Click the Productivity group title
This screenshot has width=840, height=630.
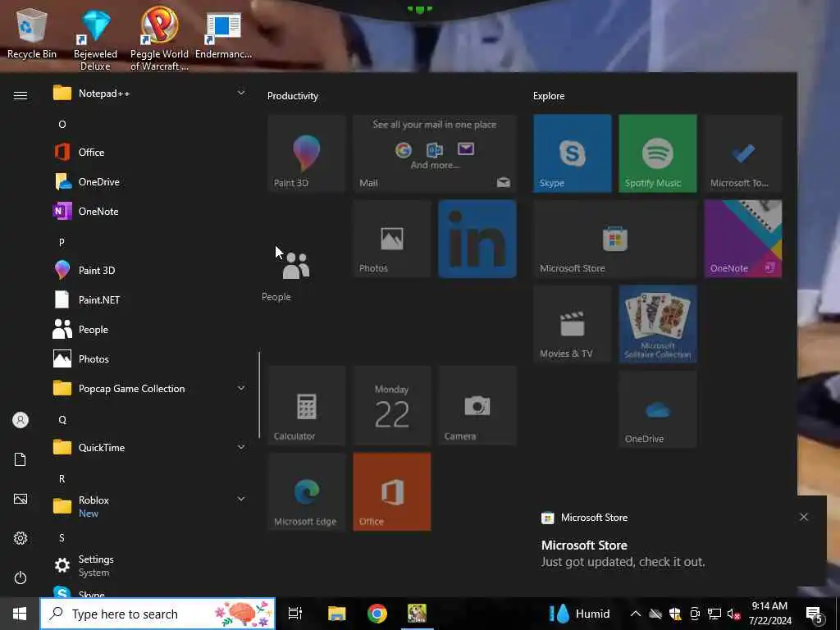coord(293,96)
